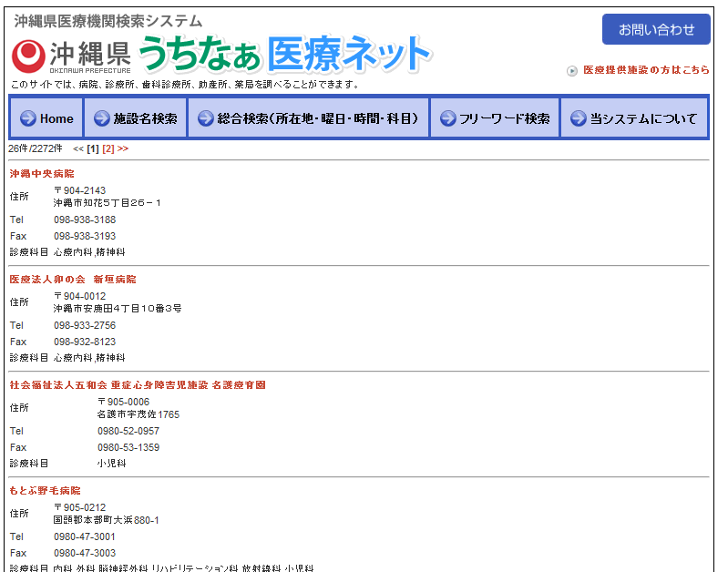This screenshot has width=728, height=572.
Task: Click fax number 098-932-8123
Action: [85, 342]
